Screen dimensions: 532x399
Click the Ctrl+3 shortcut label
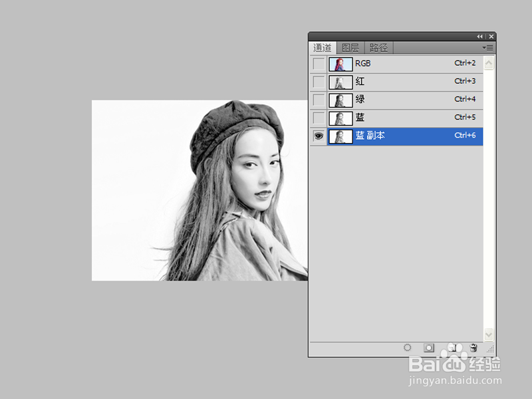(465, 81)
